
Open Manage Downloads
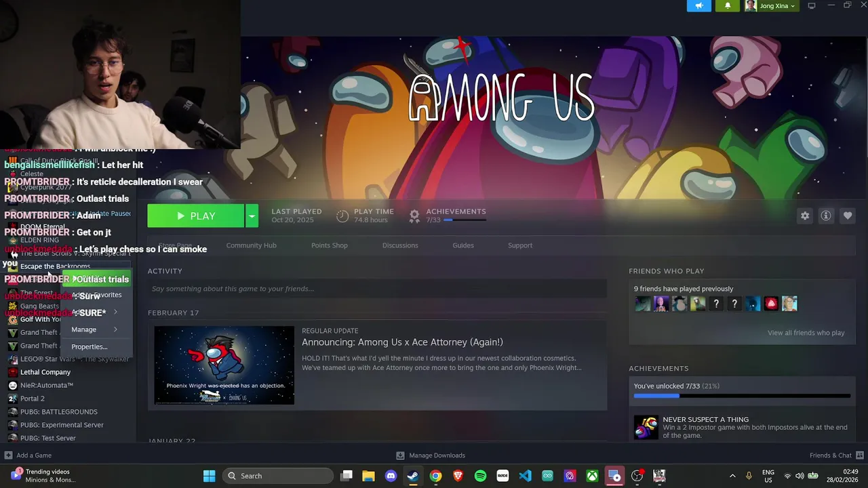click(431, 455)
